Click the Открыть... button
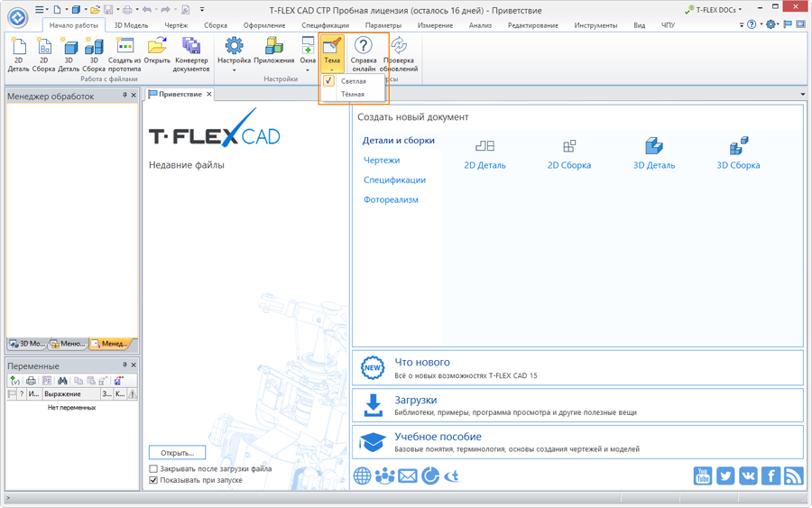 coord(177,453)
